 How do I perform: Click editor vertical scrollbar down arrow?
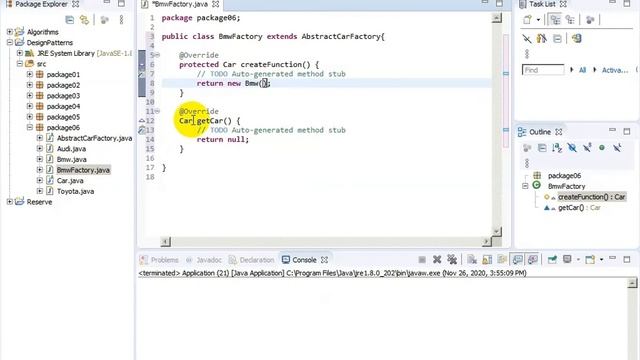(497, 231)
